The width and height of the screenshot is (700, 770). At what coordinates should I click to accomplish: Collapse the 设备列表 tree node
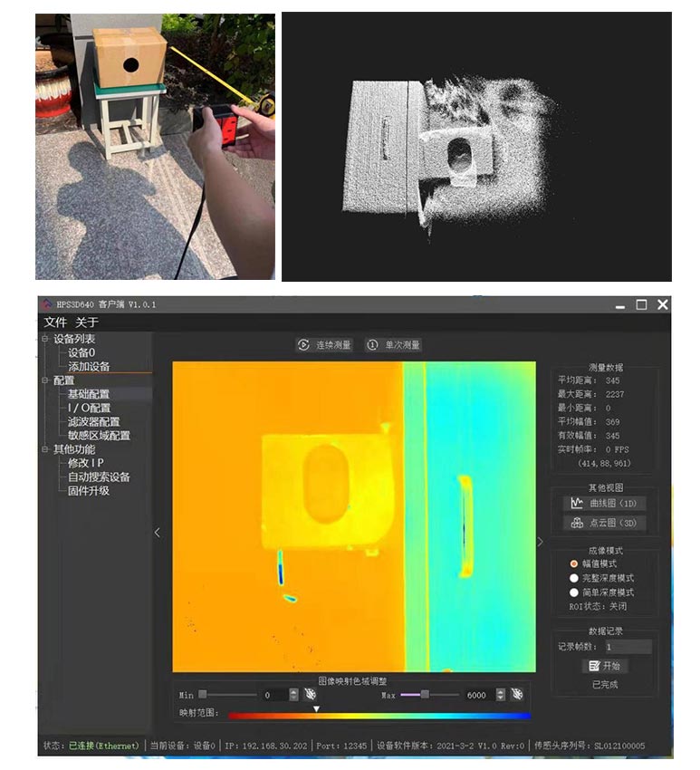[45, 339]
